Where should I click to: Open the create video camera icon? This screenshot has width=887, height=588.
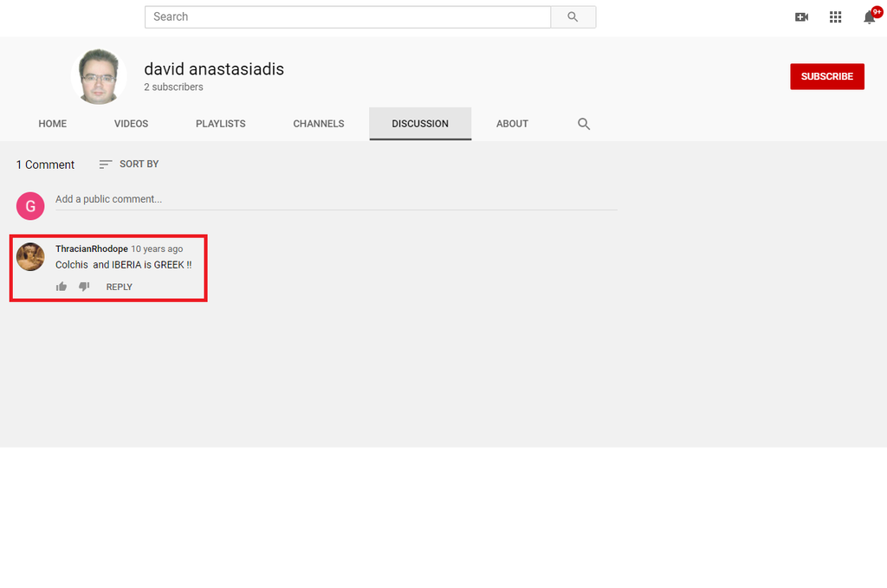coord(801,17)
